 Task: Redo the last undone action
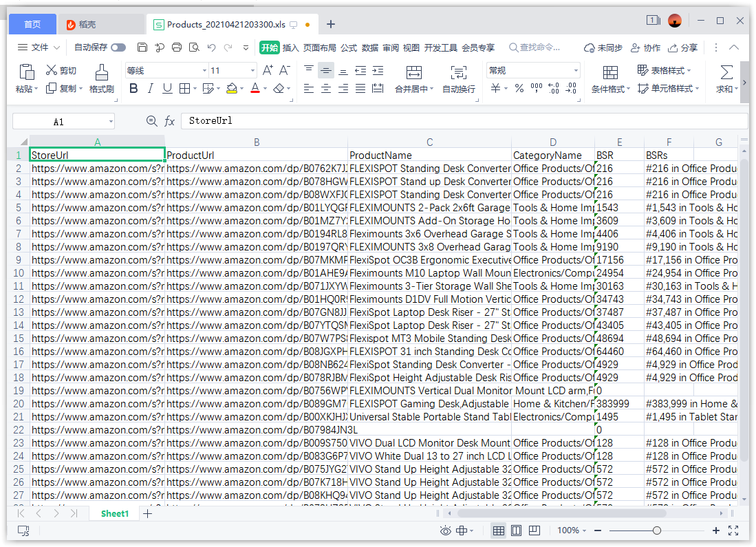pos(228,47)
